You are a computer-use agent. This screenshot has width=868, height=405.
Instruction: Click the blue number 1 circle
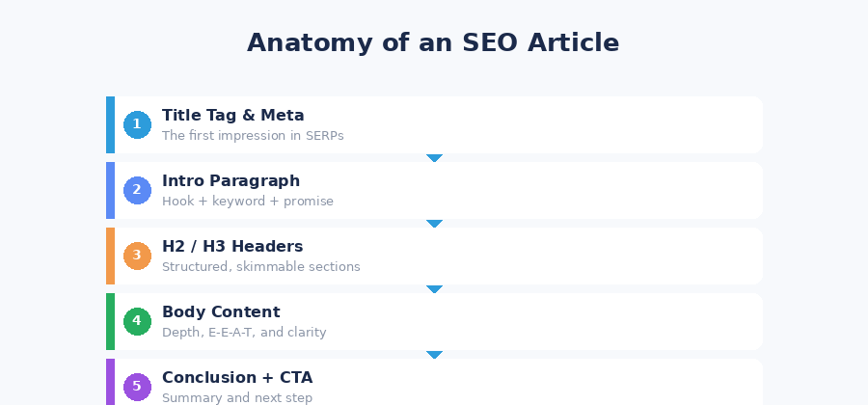[x=137, y=124]
